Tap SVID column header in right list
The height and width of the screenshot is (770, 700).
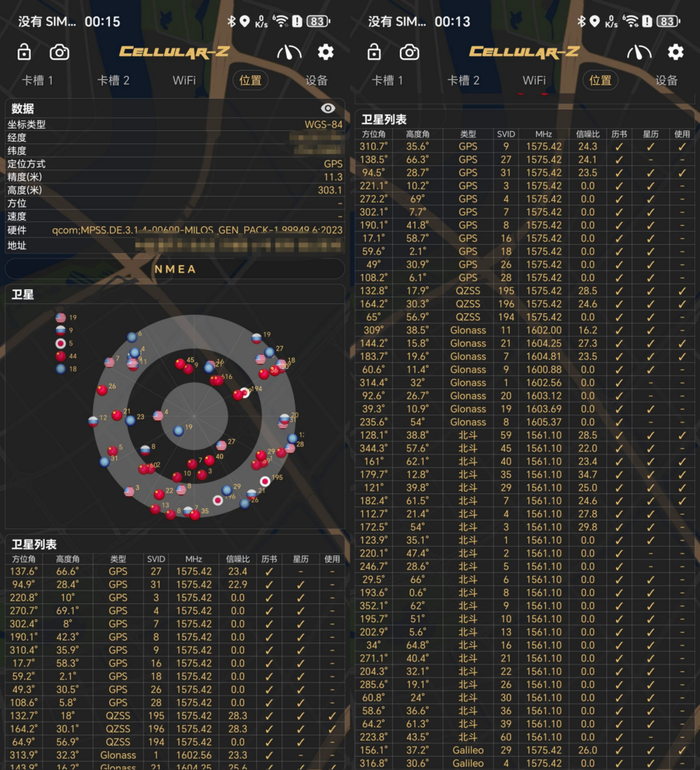point(505,134)
